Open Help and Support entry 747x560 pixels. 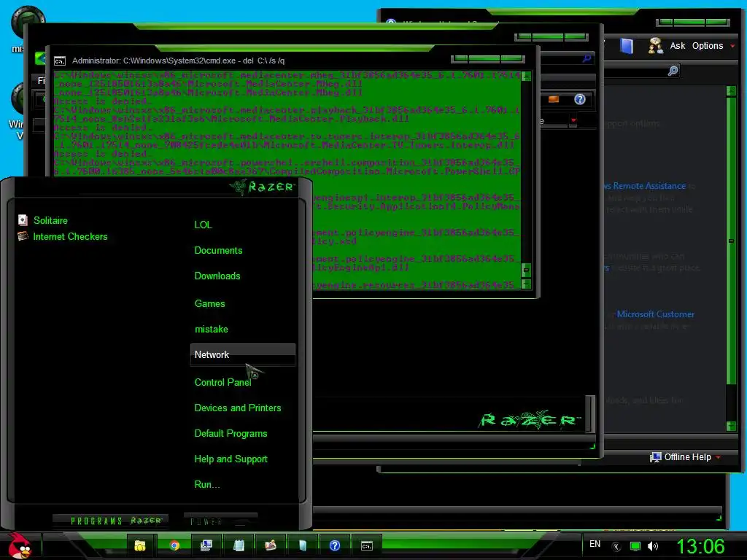(x=231, y=459)
